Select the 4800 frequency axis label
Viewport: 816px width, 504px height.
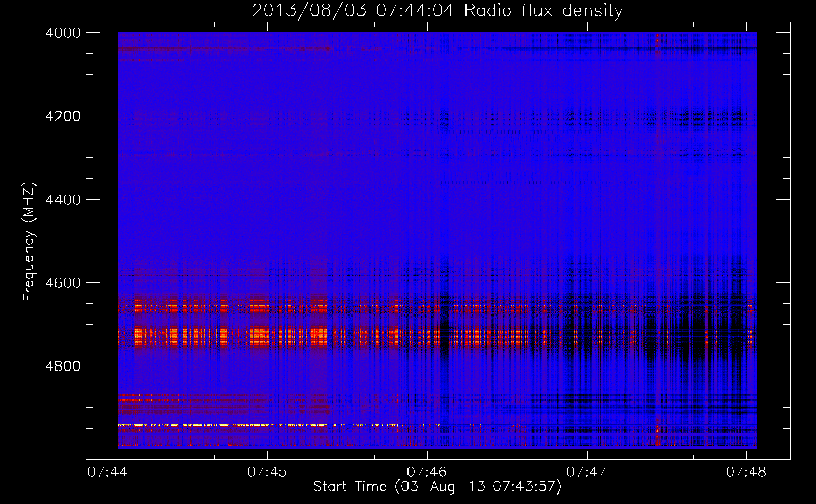[x=63, y=366]
